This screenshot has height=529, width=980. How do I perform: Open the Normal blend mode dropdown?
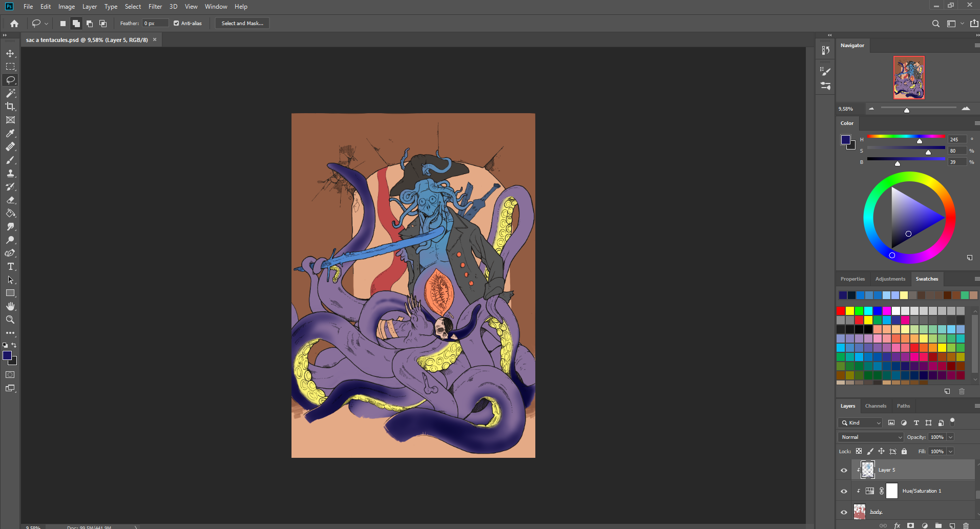click(x=870, y=437)
